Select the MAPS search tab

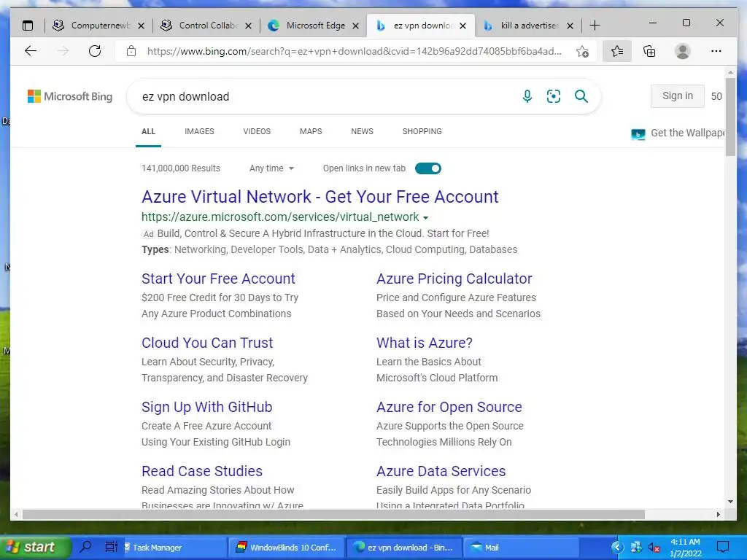[x=311, y=131]
